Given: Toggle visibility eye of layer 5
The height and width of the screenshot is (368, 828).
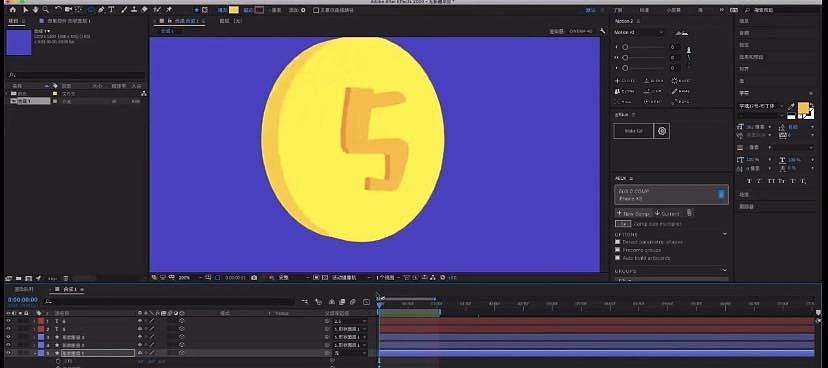Looking at the screenshot, I should (x=8, y=353).
